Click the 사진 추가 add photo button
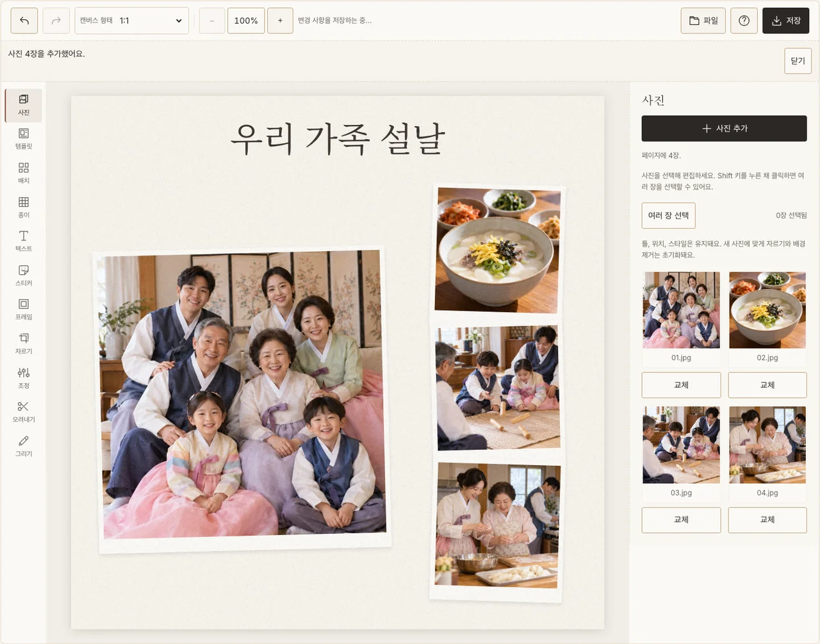The image size is (820, 644). click(725, 128)
